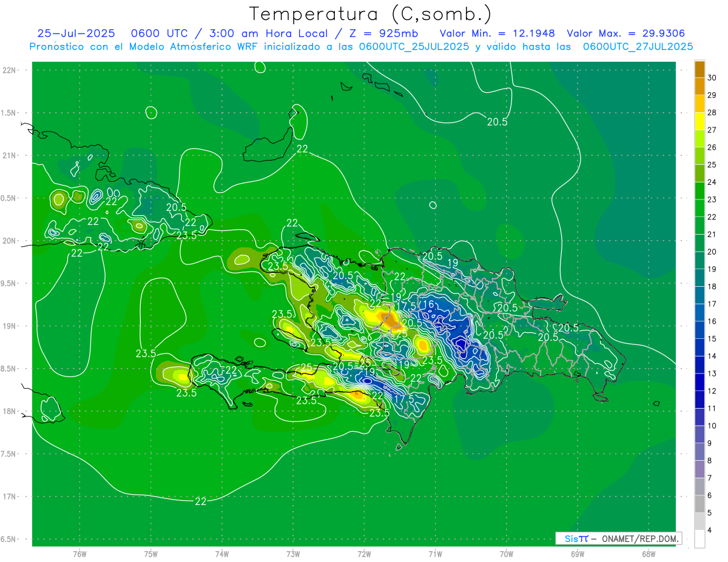This screenshot has height=562, width=728.
Task: Select the date "25-Jul-2025" in the header
Action: (76, 33)
